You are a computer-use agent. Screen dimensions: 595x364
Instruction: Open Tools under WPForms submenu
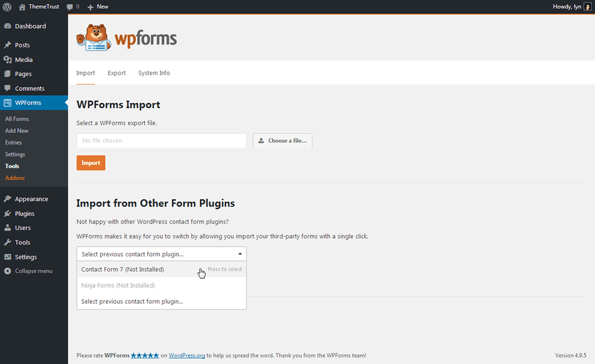(x=12, y=166)
